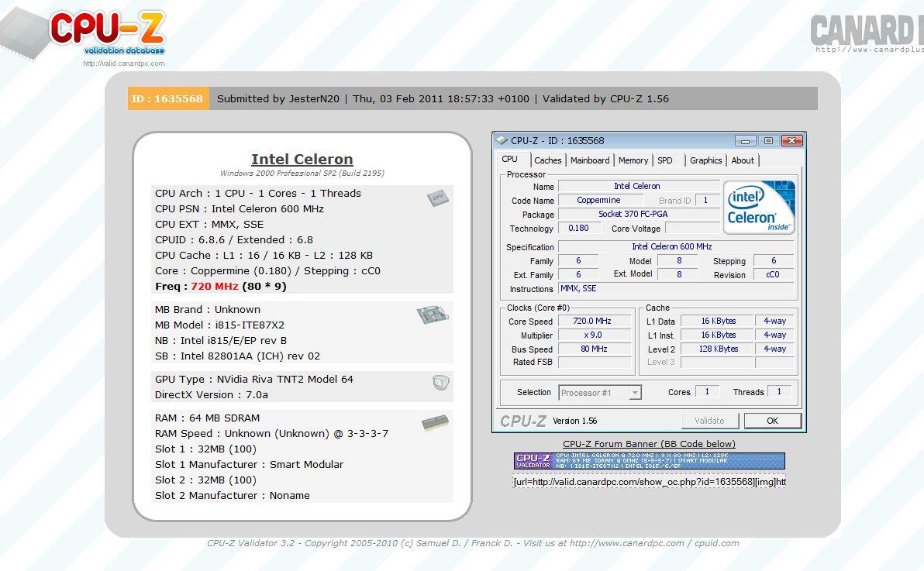Click the CPU-Z Version 1.56 label
The width and height of the screenshot is (924, 571).
tap(574, 421)
